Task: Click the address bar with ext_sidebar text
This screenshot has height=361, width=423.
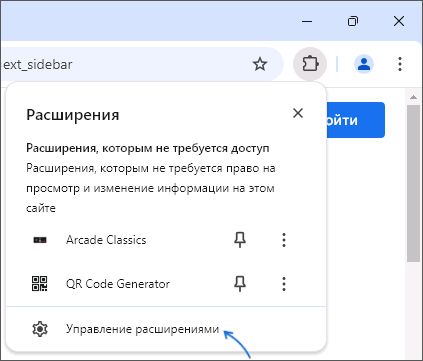Action: pos(142,64)
